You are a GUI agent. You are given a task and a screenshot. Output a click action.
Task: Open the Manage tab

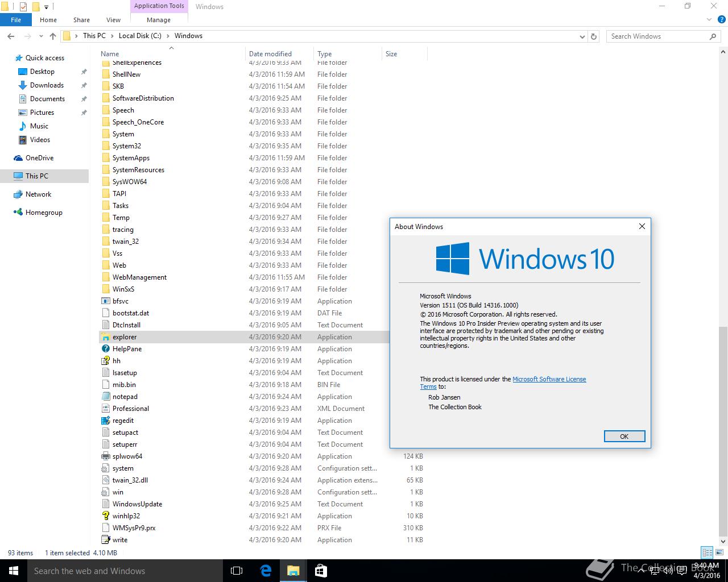point(159,20)
